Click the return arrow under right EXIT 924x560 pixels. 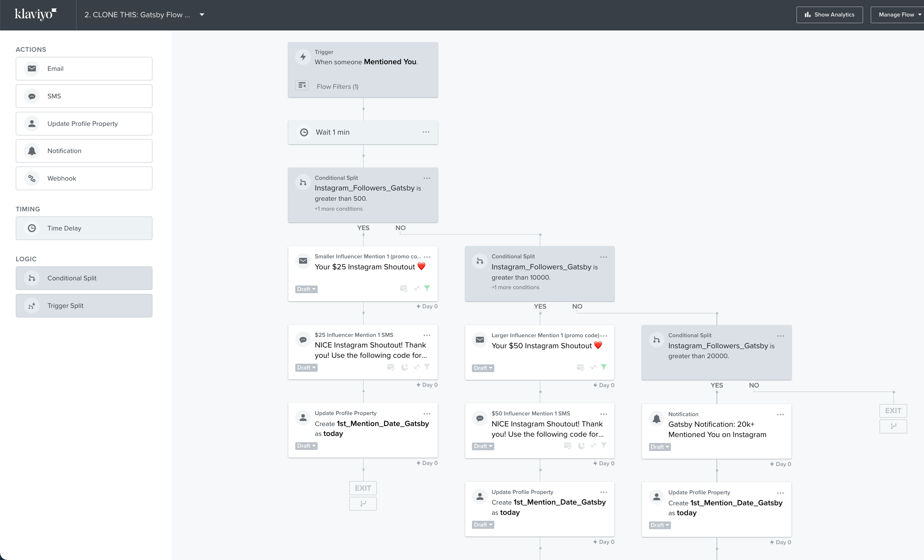tap(893, 426)
